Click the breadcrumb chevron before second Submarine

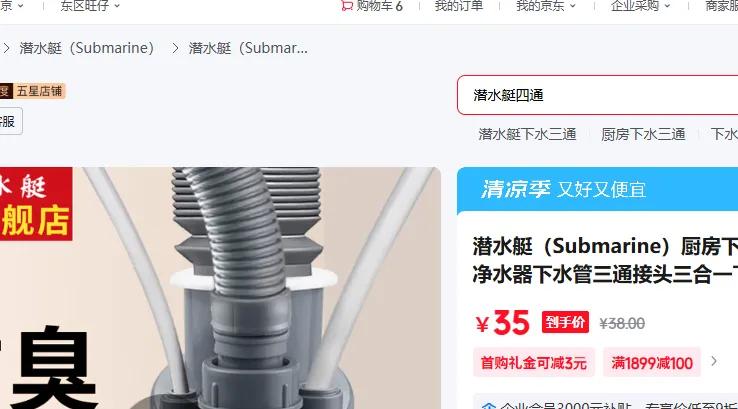pyautogui.click(x=175, y=48)
